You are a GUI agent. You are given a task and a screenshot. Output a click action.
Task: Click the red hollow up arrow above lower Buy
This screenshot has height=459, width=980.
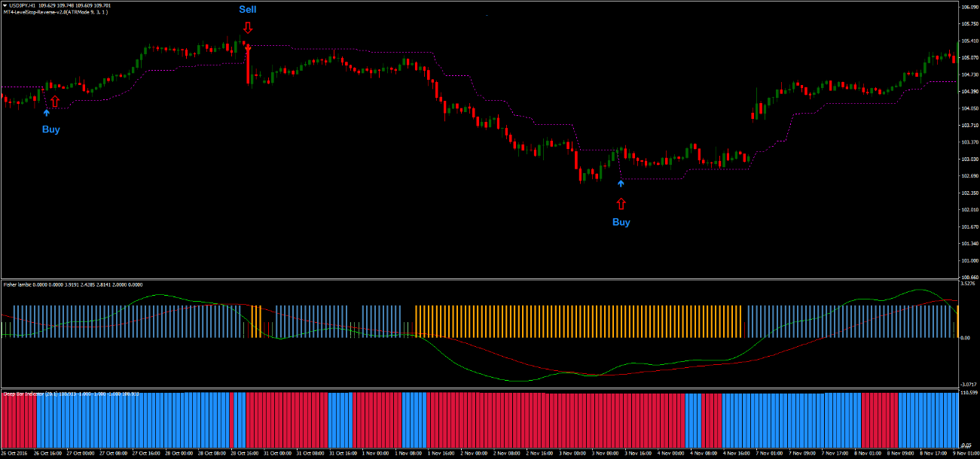pos(621,203)
